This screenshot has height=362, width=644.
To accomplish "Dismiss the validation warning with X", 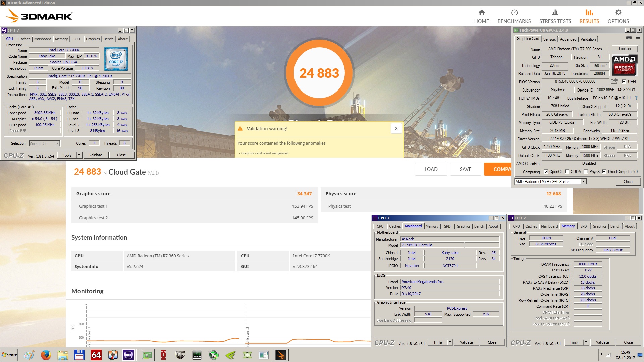I will click(x=396, y=128).
